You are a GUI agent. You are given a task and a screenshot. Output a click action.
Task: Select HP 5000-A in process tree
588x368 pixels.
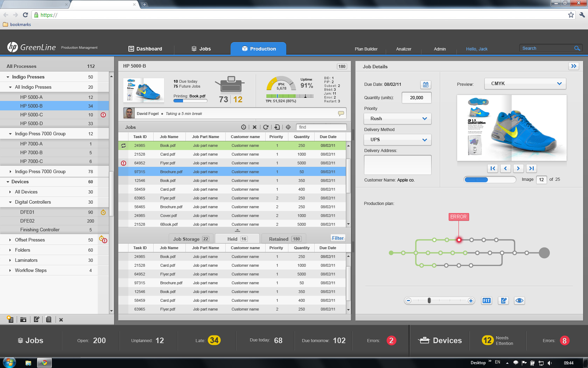click(x=55, y=97)
